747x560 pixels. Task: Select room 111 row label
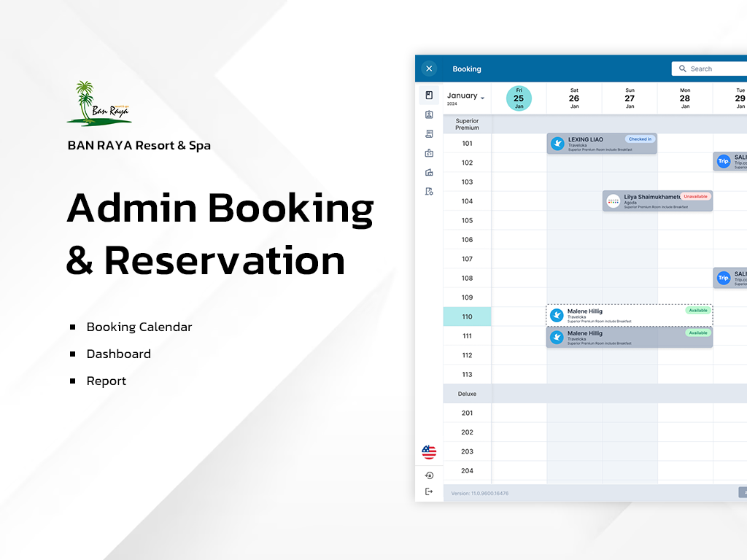tap(467, 336)
